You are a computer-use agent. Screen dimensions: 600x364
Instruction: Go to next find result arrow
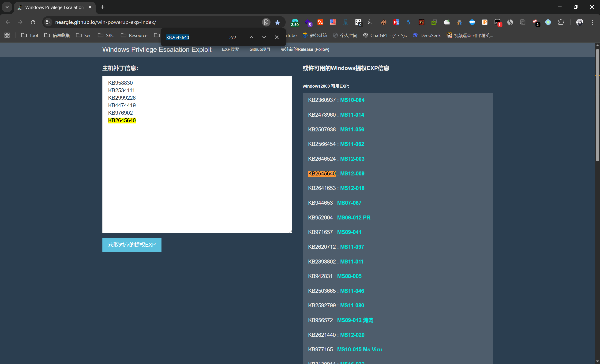pyautogui.click(x=264, y=37)
